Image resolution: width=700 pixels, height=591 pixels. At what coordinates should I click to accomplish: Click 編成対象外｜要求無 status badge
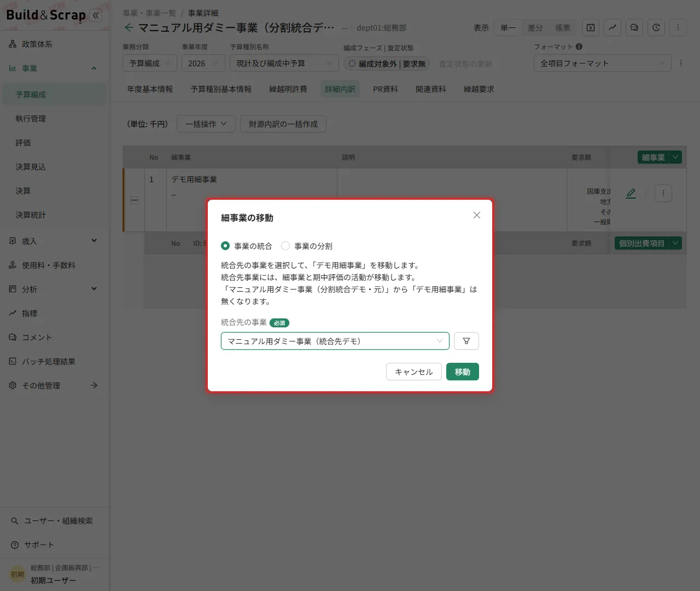coord(387,64)
